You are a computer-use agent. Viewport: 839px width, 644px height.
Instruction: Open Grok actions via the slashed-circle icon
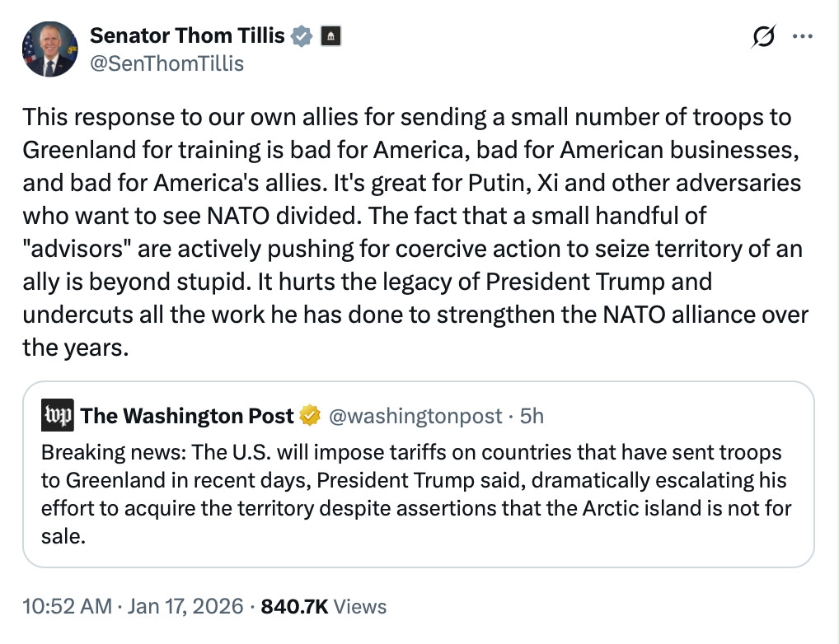coord(764,37)
